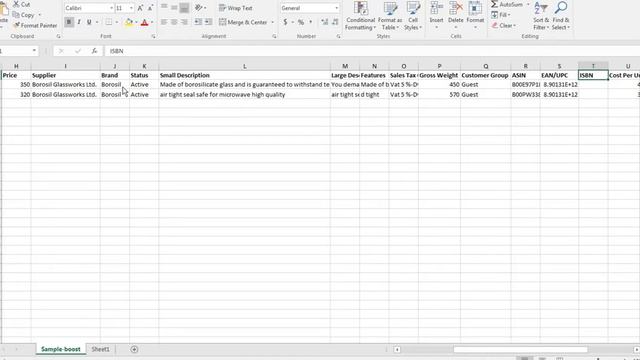
Task: Select the Price 350 cell
Action: (x=16, y=84)
